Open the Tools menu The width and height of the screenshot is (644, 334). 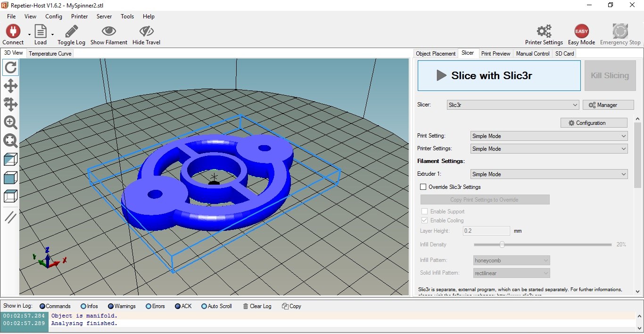coord(127,16)
